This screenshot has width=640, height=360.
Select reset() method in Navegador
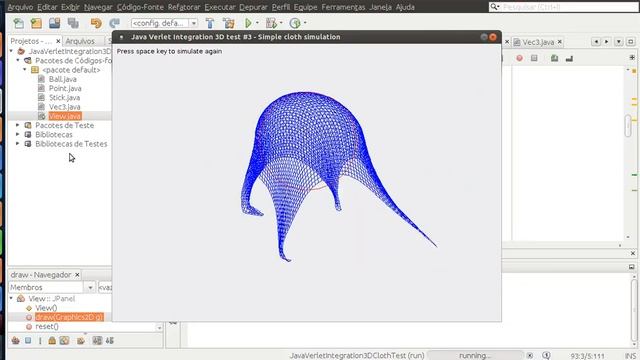pos(47,327)
